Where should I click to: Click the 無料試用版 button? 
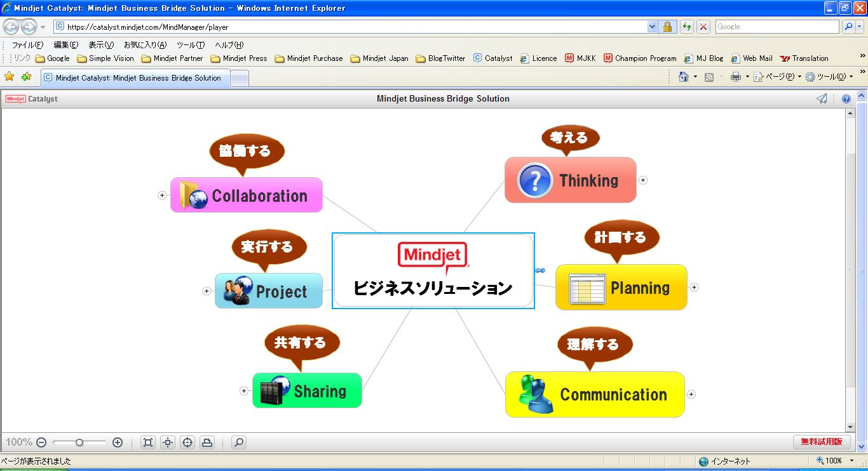pyautogui.click(x=822, y=442)
